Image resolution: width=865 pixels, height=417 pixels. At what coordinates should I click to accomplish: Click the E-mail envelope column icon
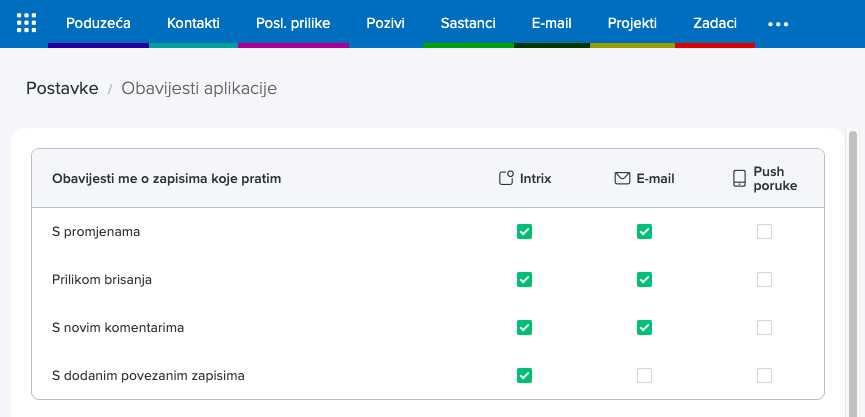(622, 178)
